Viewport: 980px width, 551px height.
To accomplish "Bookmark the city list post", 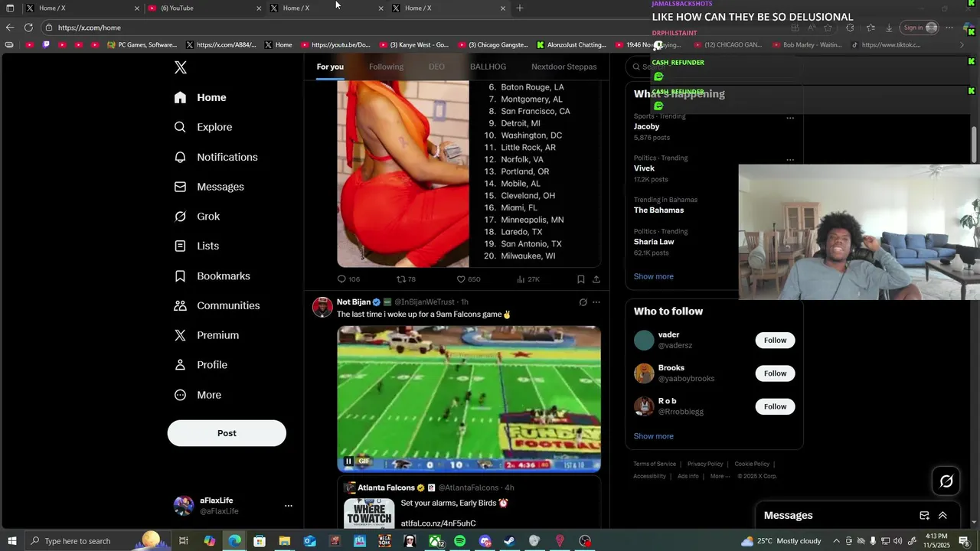I will [x=580, y=279].
